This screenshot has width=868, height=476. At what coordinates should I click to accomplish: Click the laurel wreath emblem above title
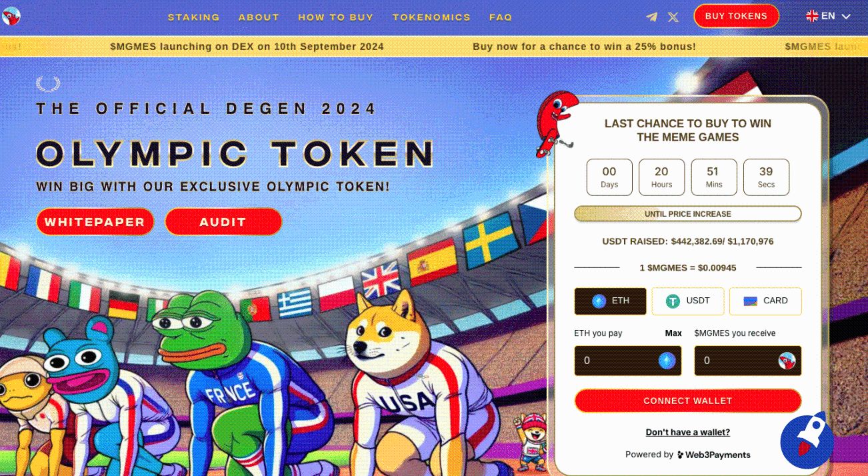[48, 84]
